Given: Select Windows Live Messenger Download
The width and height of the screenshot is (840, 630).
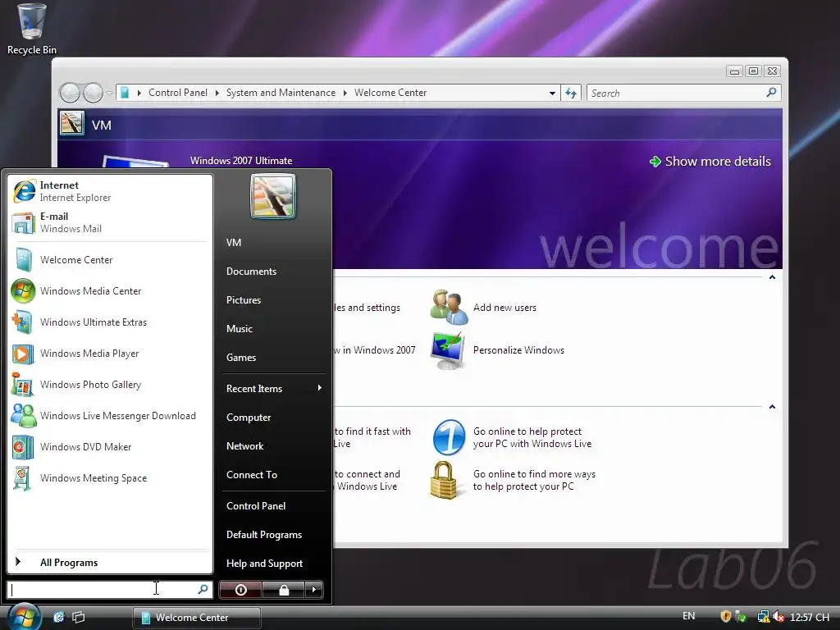Looking at the screenshot, I should click(x=110, y=416).
